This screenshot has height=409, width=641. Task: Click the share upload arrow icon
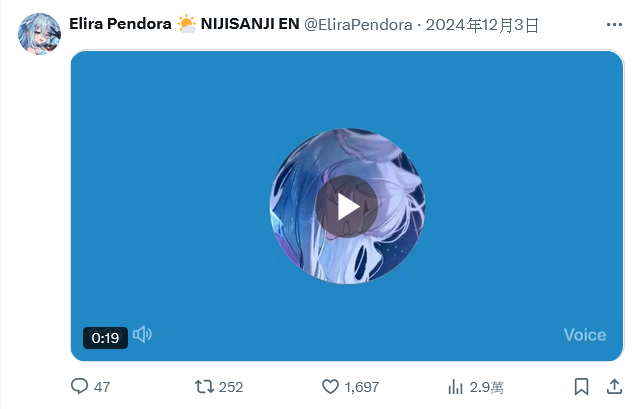point(614,387)
